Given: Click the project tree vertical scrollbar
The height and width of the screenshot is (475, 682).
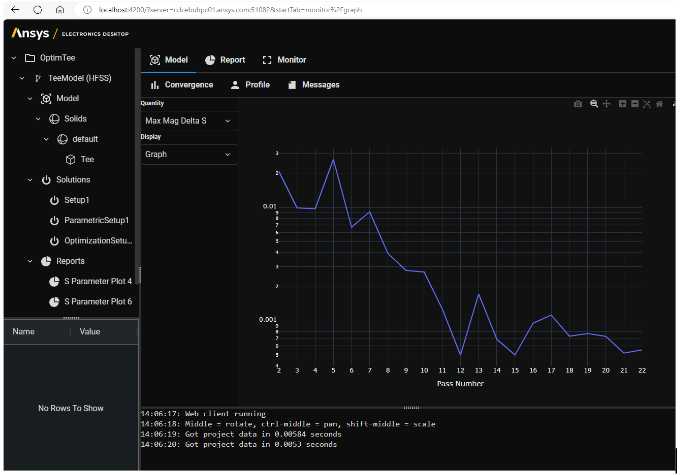Looking at the screenshot, I should point(137,167).
